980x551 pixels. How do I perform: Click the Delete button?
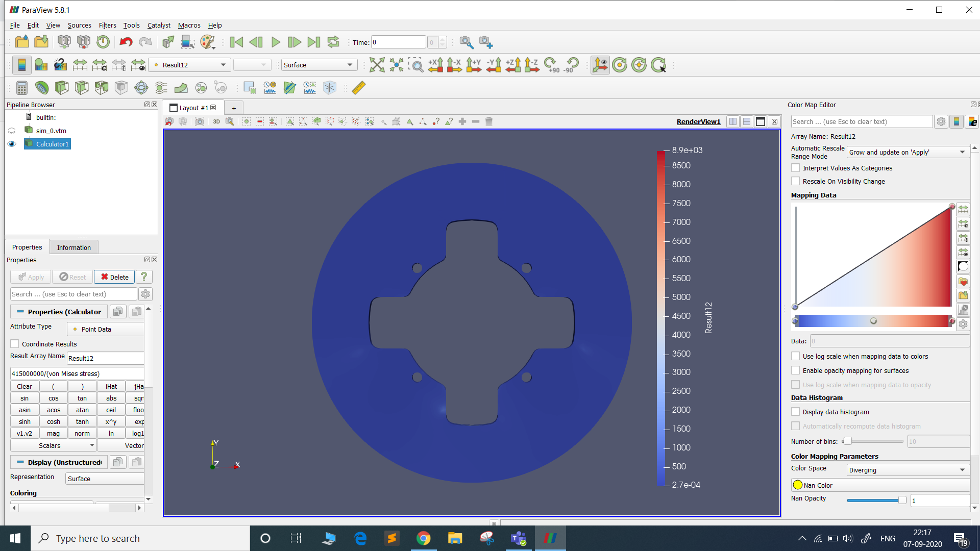point(114,277)
